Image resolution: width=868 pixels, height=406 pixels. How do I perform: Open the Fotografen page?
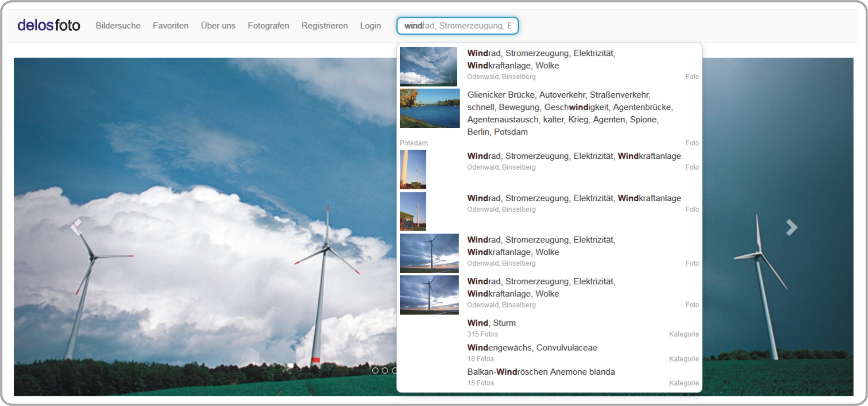coord(268,26)
